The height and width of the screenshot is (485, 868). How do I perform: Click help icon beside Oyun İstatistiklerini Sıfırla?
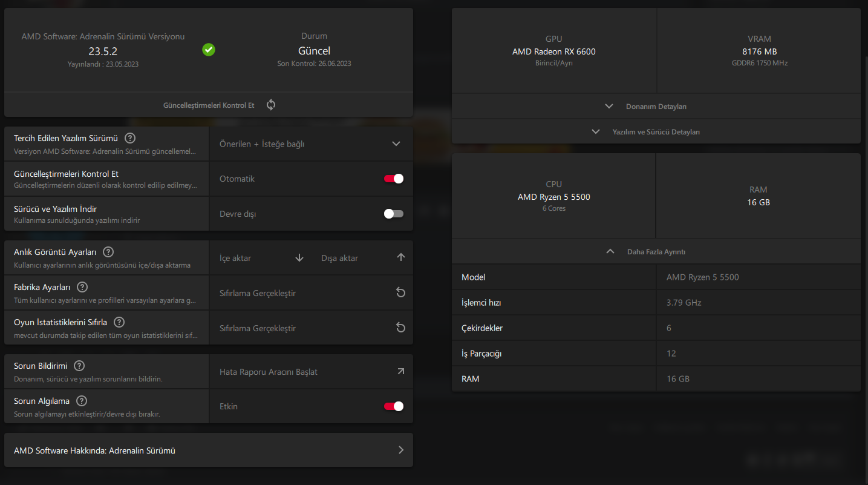coord(119,322)
